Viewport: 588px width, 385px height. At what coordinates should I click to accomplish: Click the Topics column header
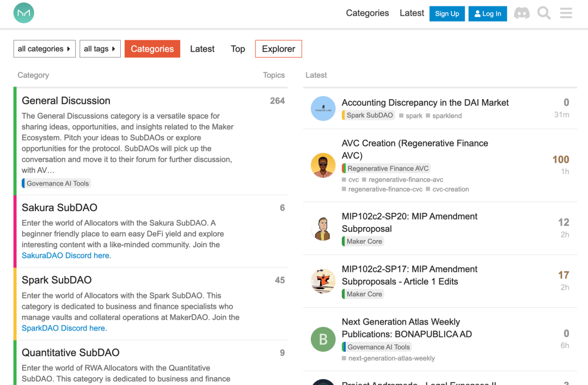pyautogui.click(x=274, y=75)
